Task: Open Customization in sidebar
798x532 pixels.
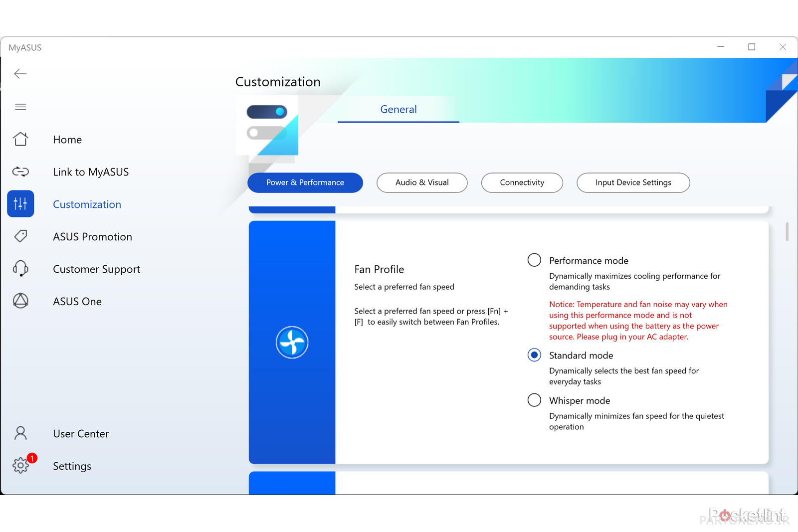Action: (x=87, y=204)
